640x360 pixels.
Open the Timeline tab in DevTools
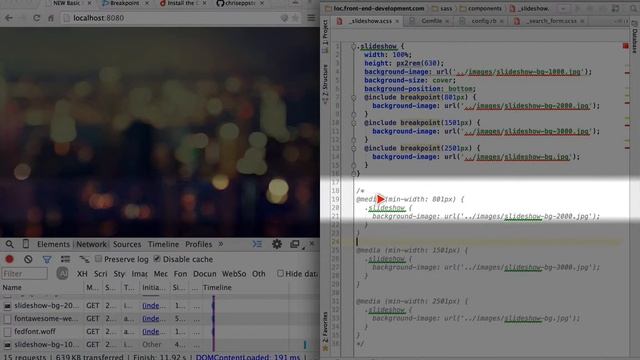click(x=163, y=244)
